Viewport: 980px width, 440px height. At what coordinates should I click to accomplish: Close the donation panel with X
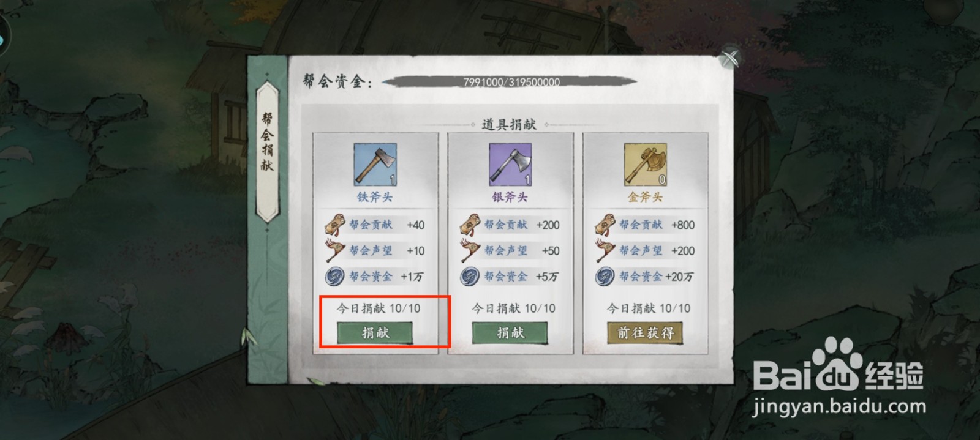click(729, 59)
